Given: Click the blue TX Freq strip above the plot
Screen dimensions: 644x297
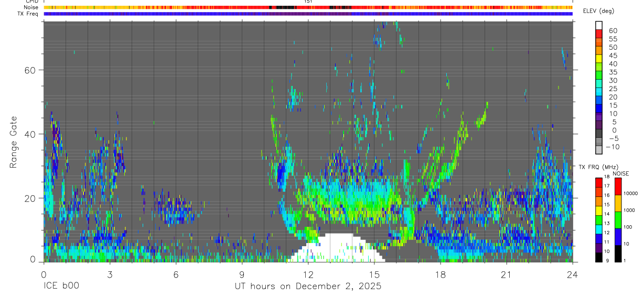Looking at the screenshot, I should pyautogui.click(x=308, y=14).
